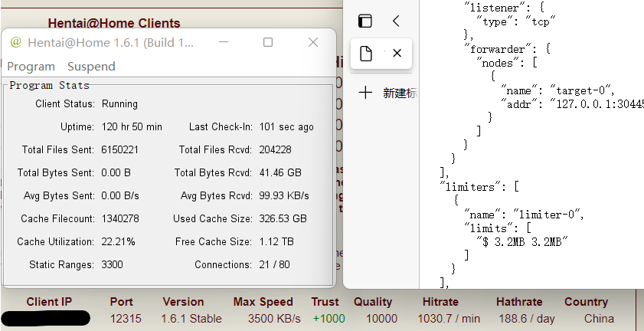Click Total Bytes Rcvd value 41.46 GB
The height and width of the screenshot is (331, 644).
(x=280, y=172)
